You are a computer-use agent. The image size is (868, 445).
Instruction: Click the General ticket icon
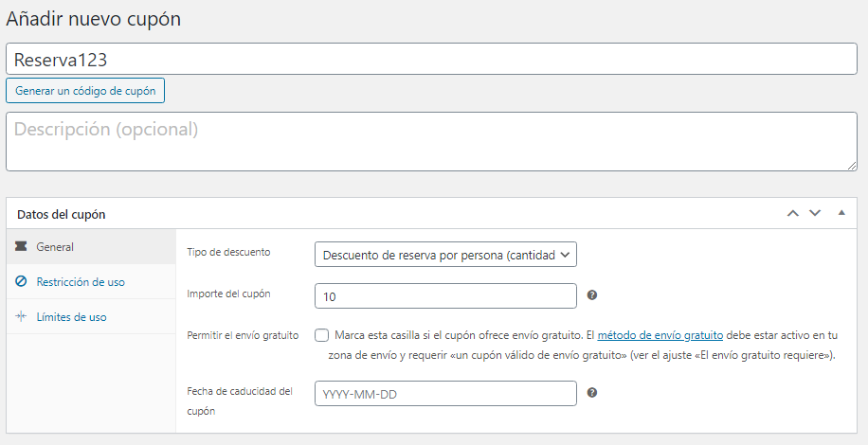21,246
